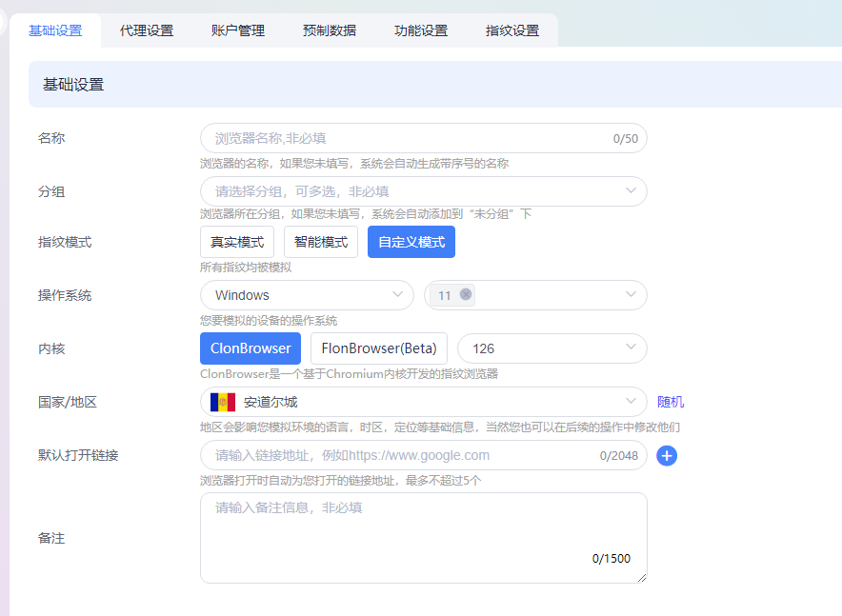Choose 智能模式 fingerprint mode

(321, 242)
